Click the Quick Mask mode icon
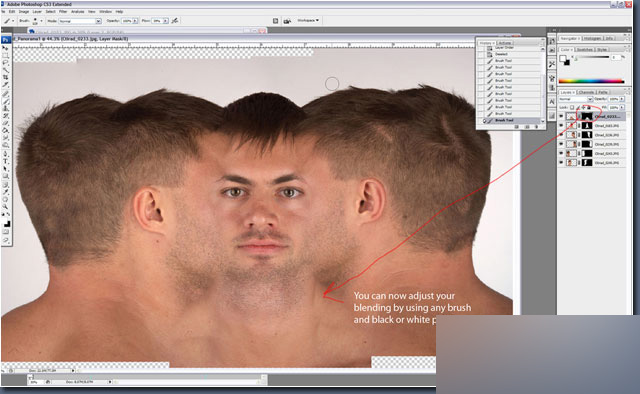 pyautogui.click(x=5, y=232)
